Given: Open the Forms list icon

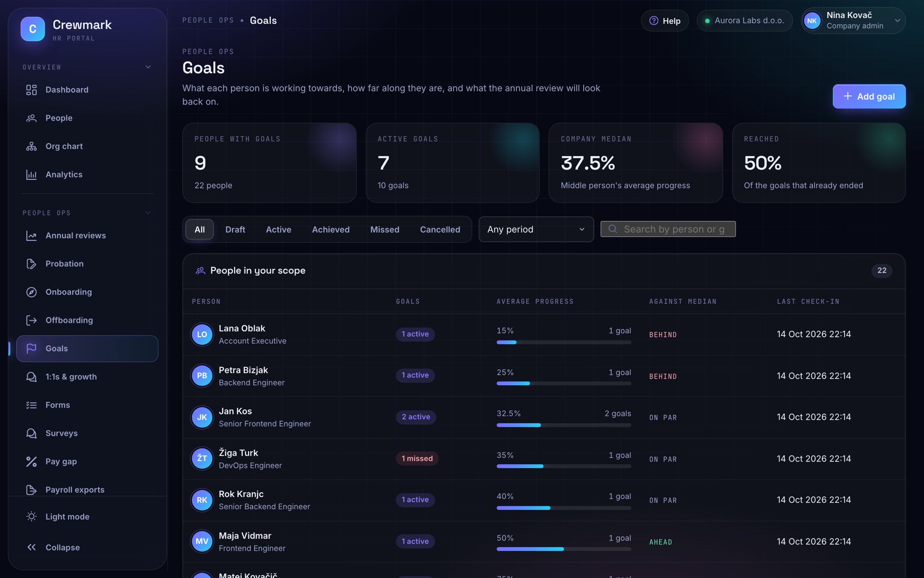Looking at the screenshot, I should point(31,405).
